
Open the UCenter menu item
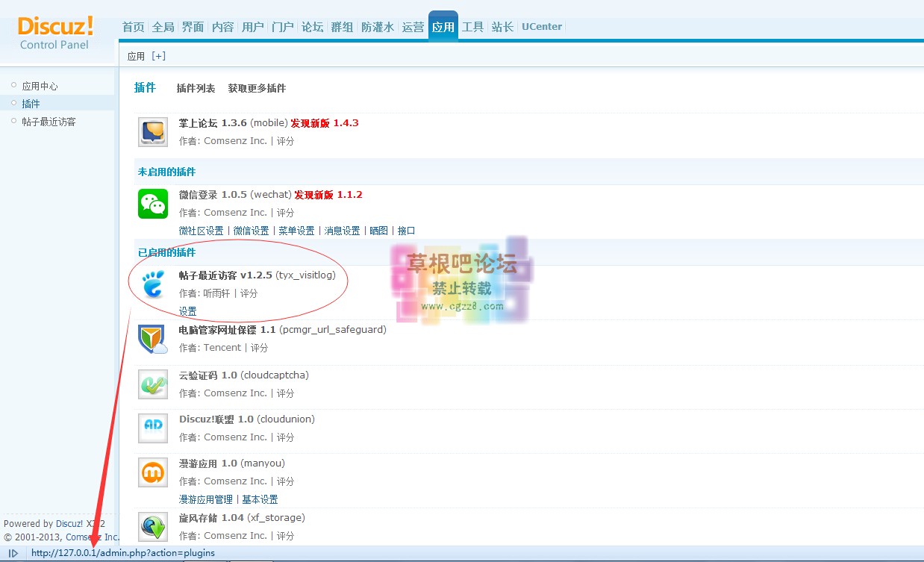click(x=541, y=26)
